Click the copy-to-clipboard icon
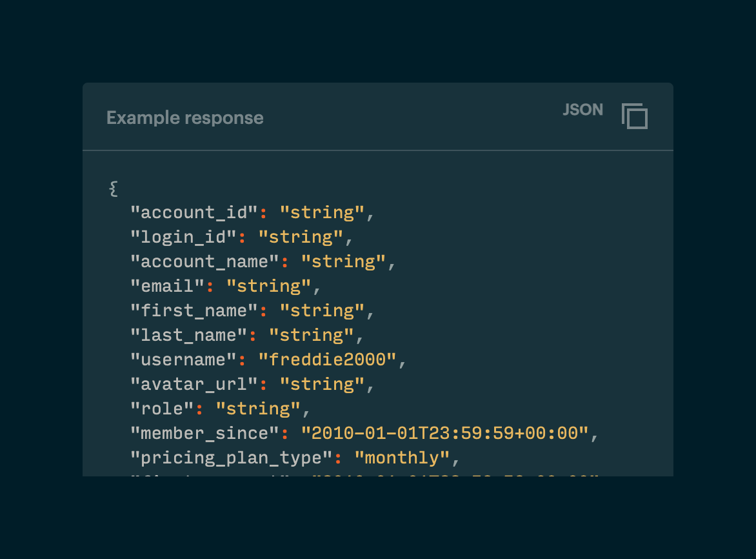 634,117
